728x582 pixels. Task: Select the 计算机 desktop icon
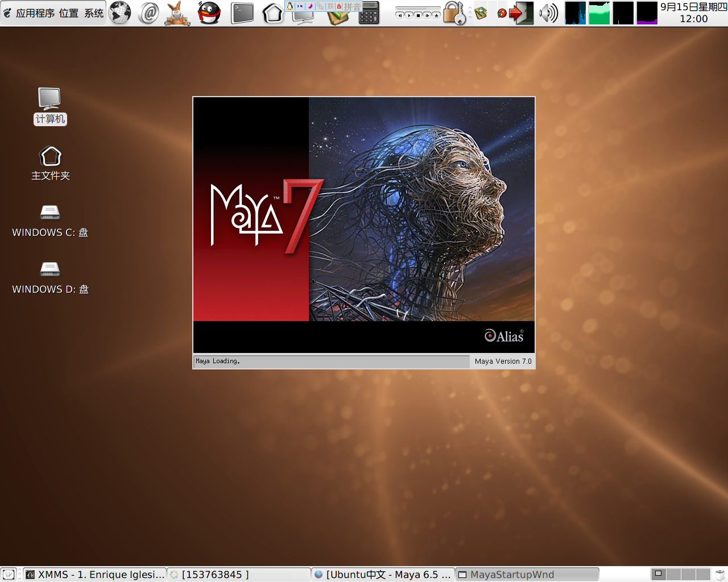click(50, 106)
